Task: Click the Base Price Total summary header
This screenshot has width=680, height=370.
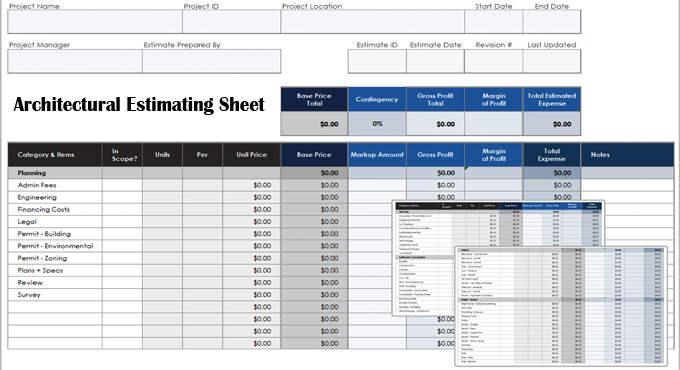Action: (314, 99)
